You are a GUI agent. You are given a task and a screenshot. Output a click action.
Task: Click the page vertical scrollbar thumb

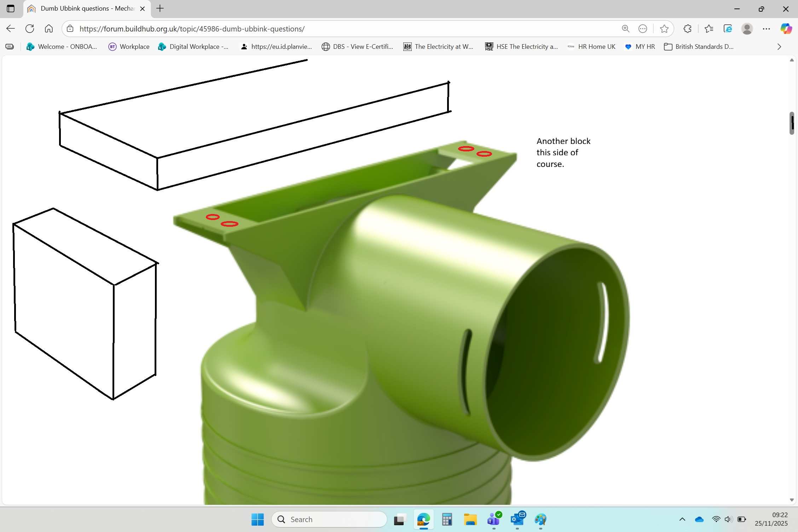(x=792, y=123)
